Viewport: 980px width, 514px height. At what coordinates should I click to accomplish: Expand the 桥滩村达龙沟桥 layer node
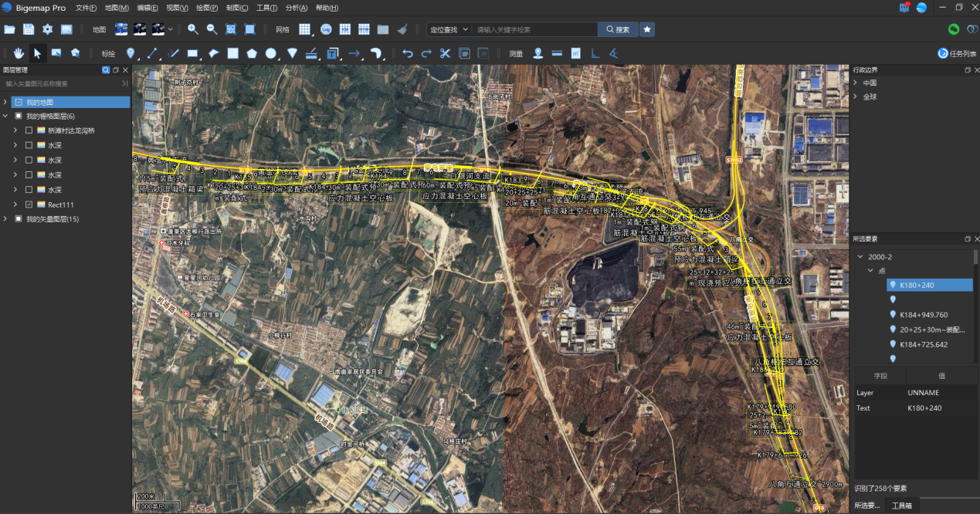15,130
